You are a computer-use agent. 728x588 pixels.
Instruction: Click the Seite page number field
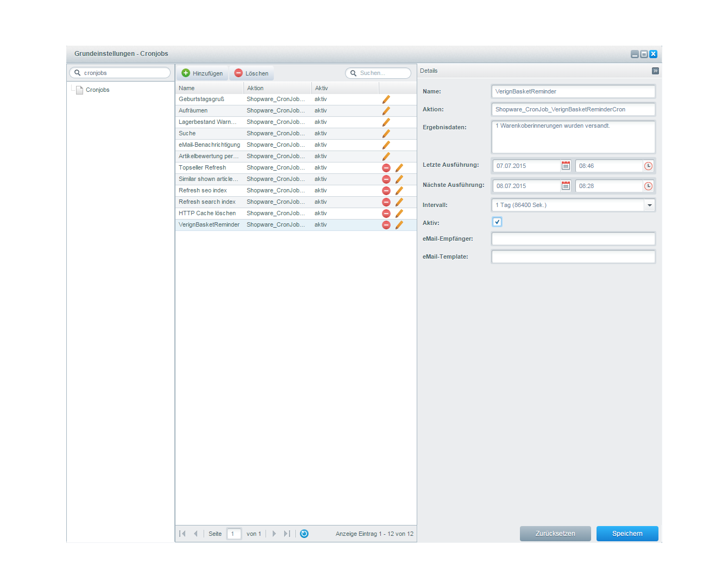234,534
